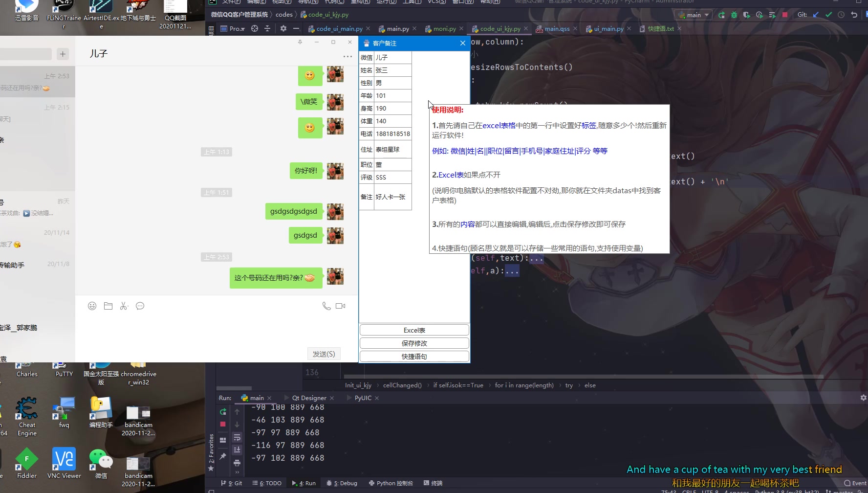Click the Rerun main icon in top toolbar
868x493 pixels.
coord(721,15)
